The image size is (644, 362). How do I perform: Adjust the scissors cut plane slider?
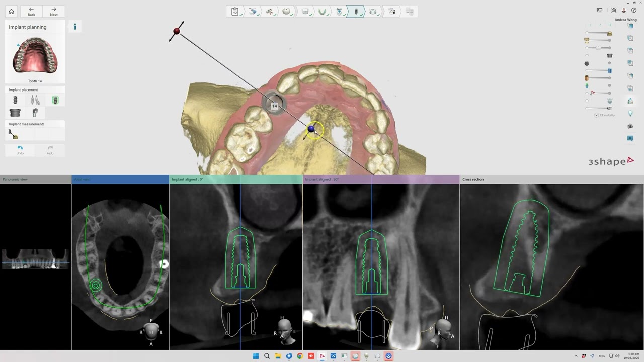click(599, 93)
